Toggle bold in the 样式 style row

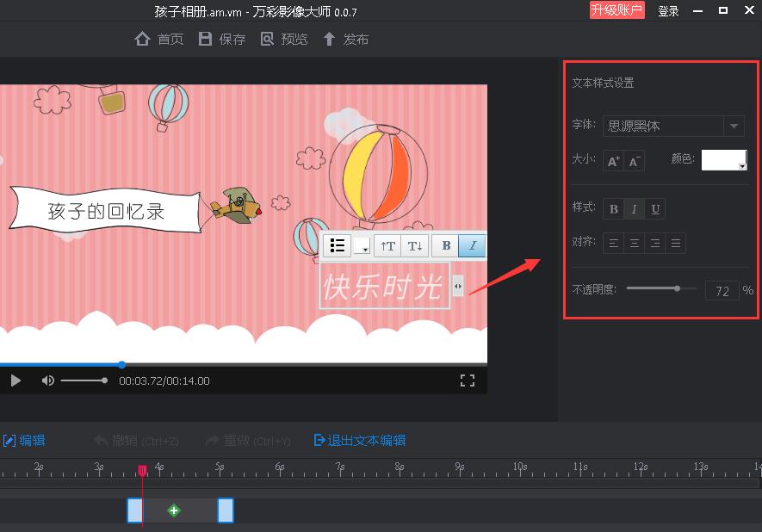[x=613, y=208]
